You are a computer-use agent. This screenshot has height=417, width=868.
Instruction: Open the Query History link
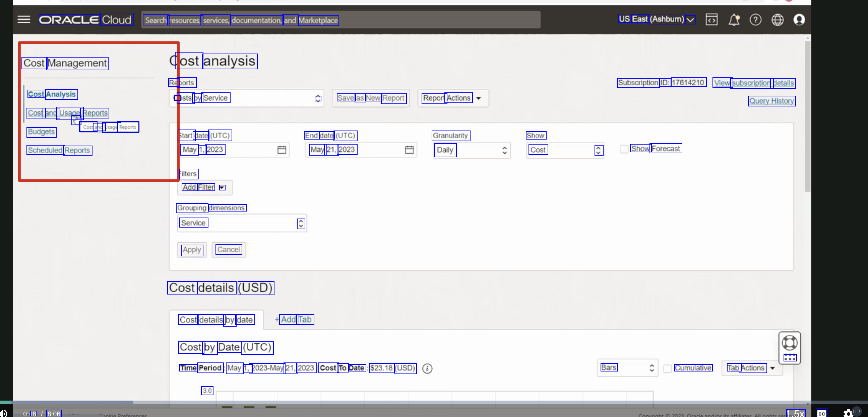[x=771, y=101]
